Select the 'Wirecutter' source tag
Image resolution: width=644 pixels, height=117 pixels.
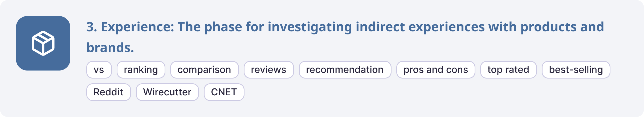(167, 92)
